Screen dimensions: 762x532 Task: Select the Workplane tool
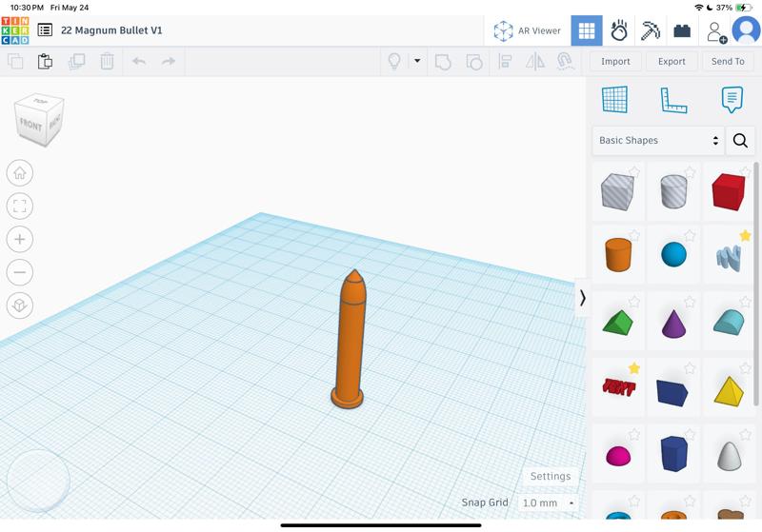tap(614, 100)
